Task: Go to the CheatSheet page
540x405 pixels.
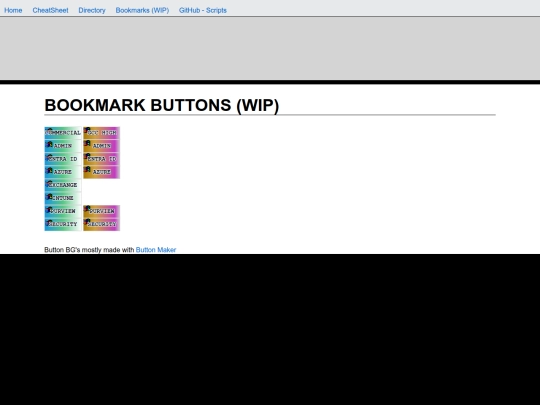Action: click(50, 10)
